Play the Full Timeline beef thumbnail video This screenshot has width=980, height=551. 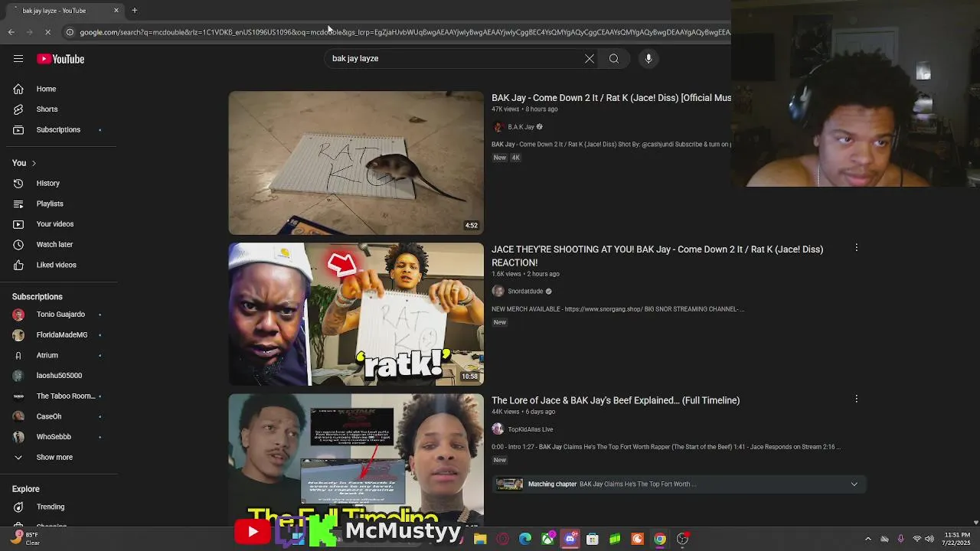pos(356,459)
